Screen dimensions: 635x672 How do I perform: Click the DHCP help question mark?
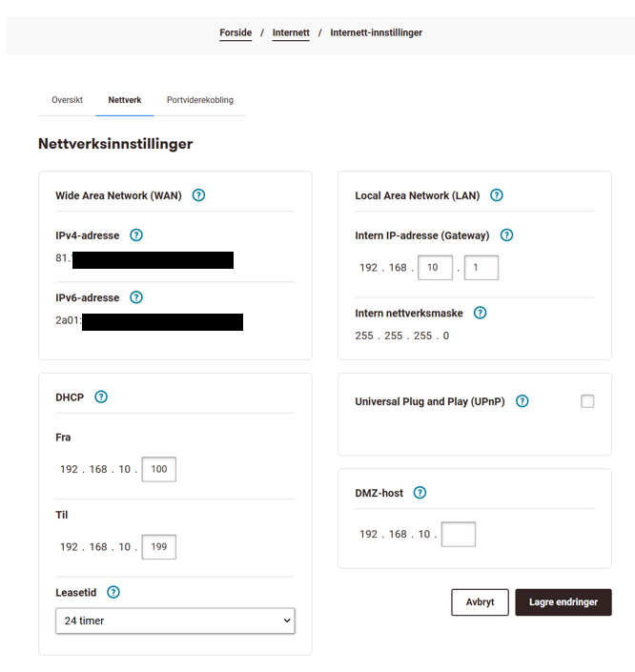(x=101, y=397)
